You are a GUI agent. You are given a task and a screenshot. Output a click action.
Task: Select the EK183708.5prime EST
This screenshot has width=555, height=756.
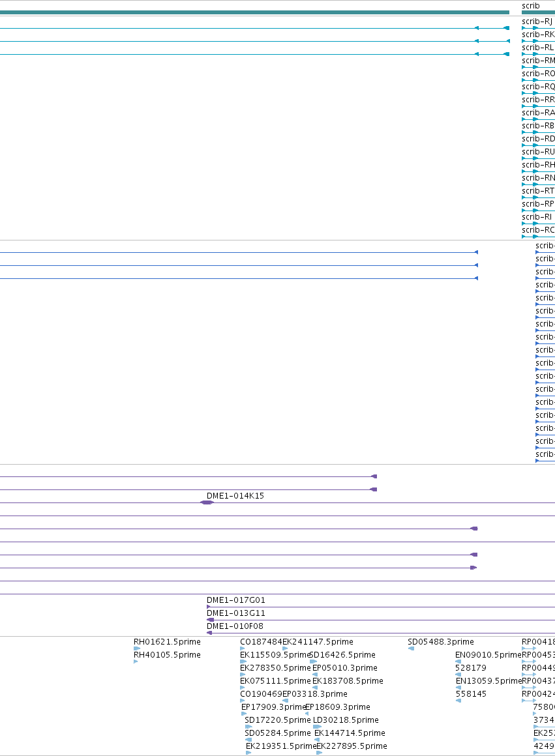click(348, 681)
